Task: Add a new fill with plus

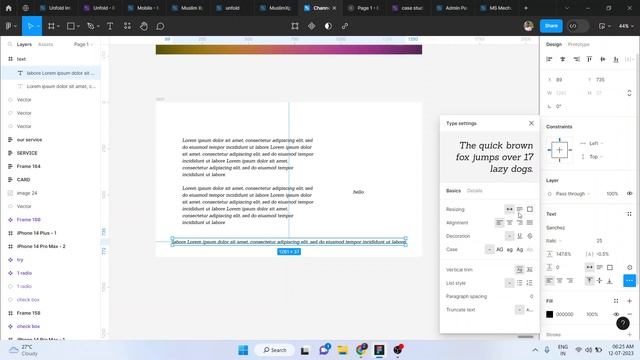Action: pos(629,301)
